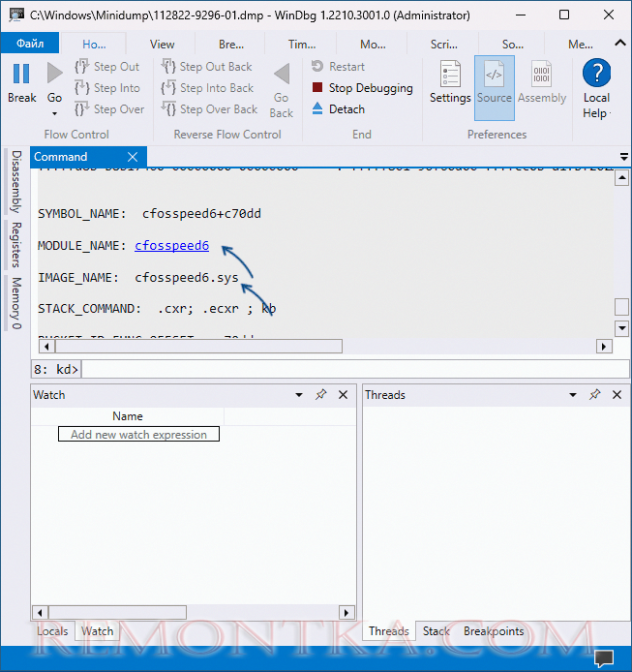The width and height of the screenshot is (632, 672).
Task: Click the Go Back arrow icon
Action: (x=282, y=74)
